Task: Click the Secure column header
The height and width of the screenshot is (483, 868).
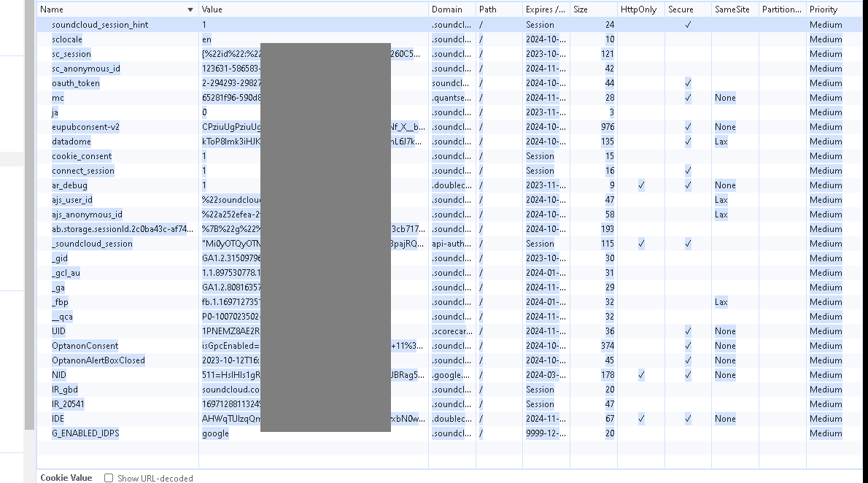Action: click(x=688, y=9)
